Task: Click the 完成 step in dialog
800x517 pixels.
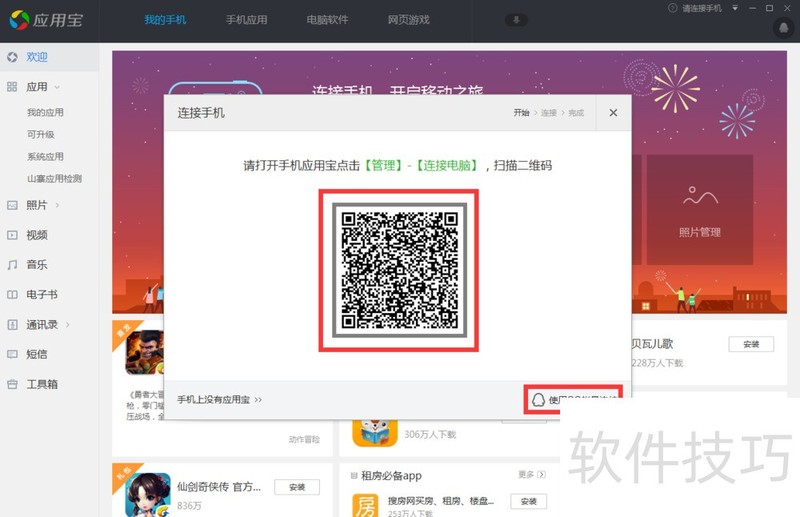Action: tap(576, 113)
